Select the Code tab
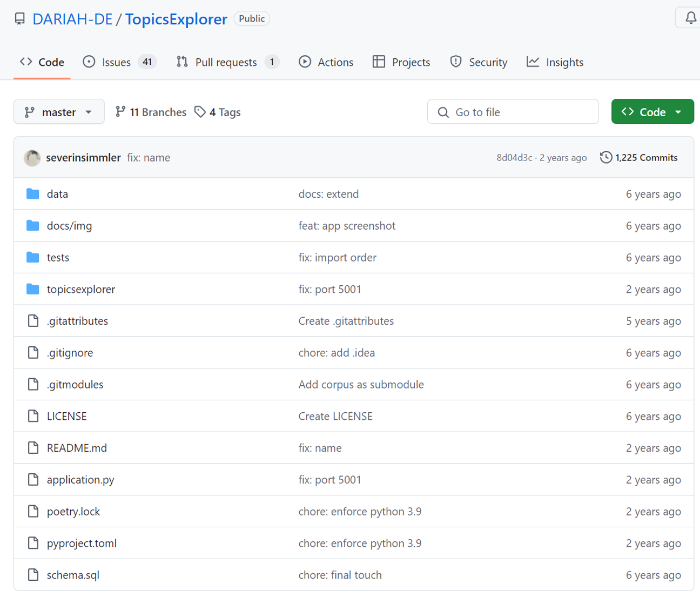The image size is (700, 597). tap(42, 62)
